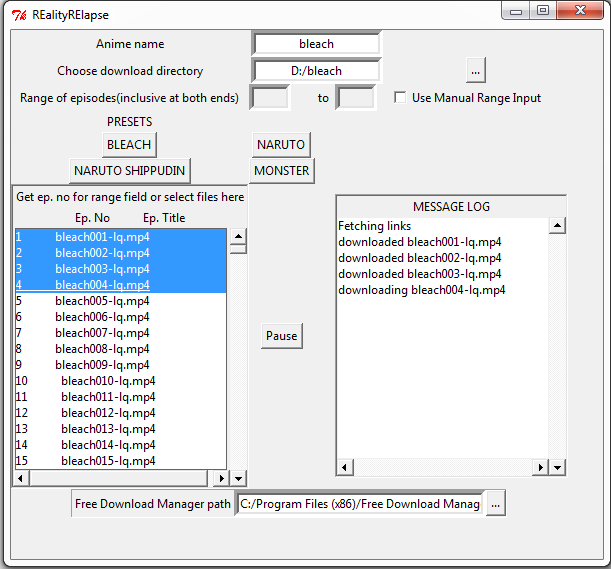
Task: Click message log scroll up arrow
Action: pyautogui.click(x=557, y=225)
